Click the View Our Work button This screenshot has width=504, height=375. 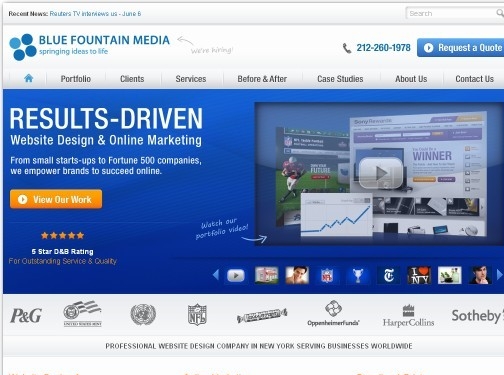56,199
